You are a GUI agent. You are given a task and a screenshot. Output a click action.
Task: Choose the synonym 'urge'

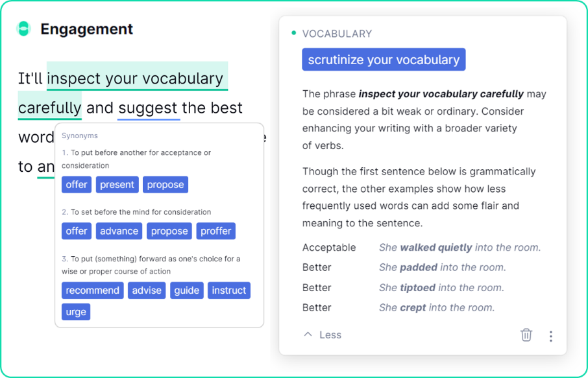tap(76, 312)
